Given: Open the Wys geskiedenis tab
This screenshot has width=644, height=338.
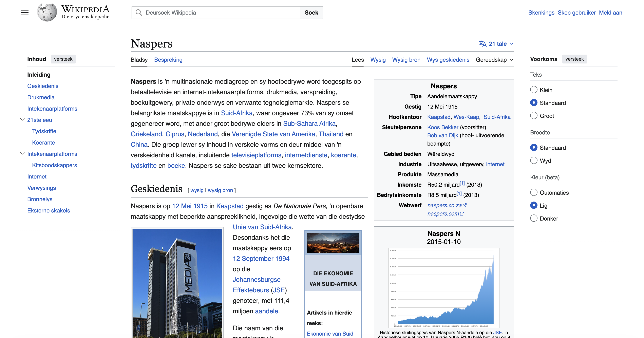Looking at the screenshot, I should 448,60.
